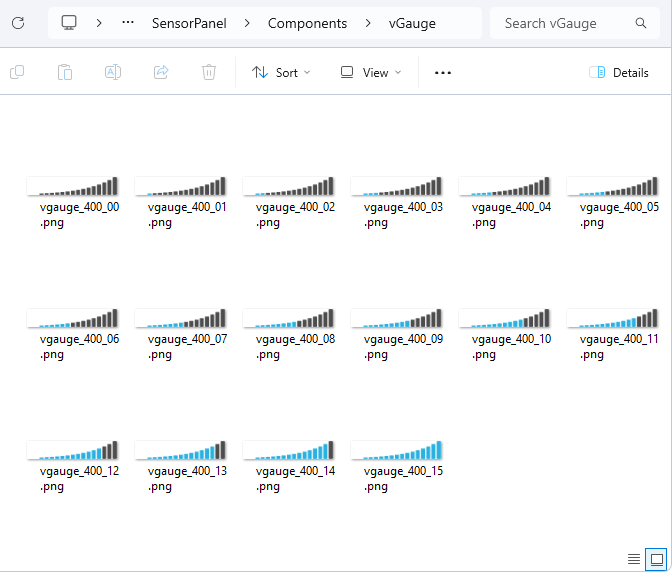Navigate to SensorPanel breadcrumb folder
The width and height of the screenshot is (672, 572).
coord(189,23)
